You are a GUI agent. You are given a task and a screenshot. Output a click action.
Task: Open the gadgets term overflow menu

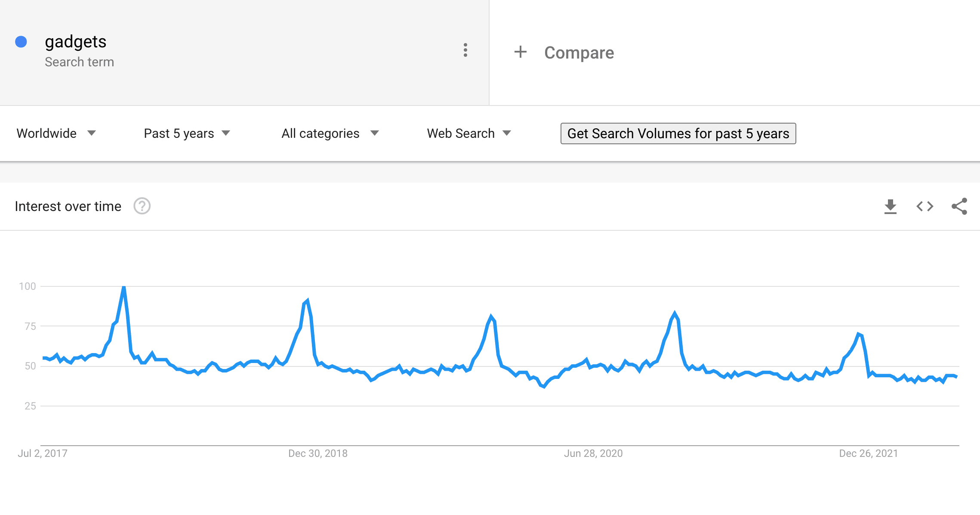pos(465,50)
